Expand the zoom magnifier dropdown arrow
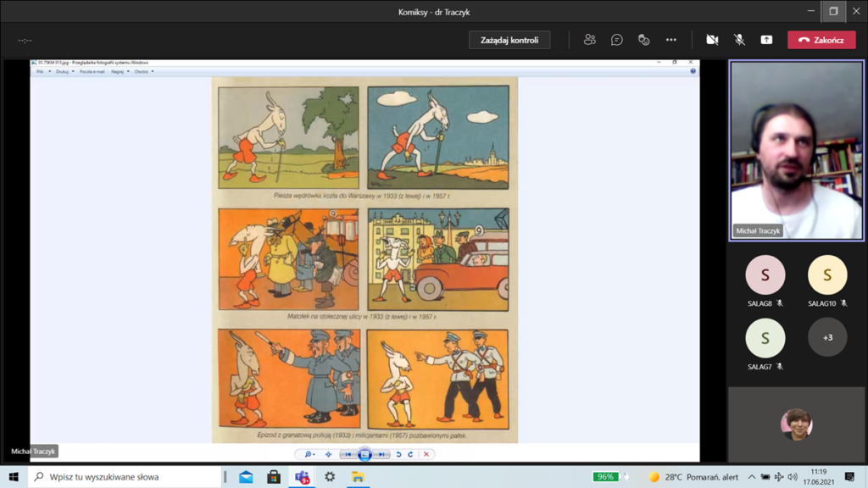Image resolution: width=868 pixels, height=488 pixels. pos(314,454)
